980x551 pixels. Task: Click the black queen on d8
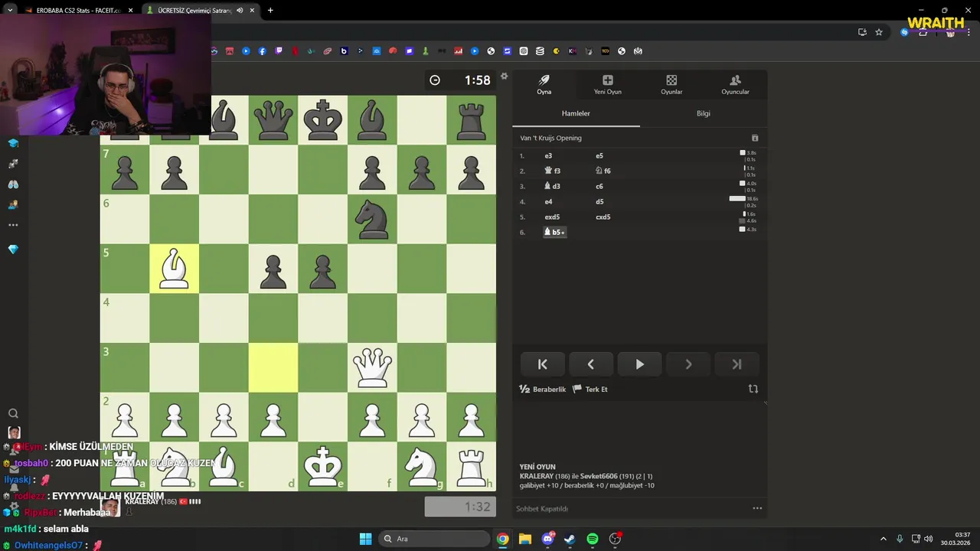(273, 120)
